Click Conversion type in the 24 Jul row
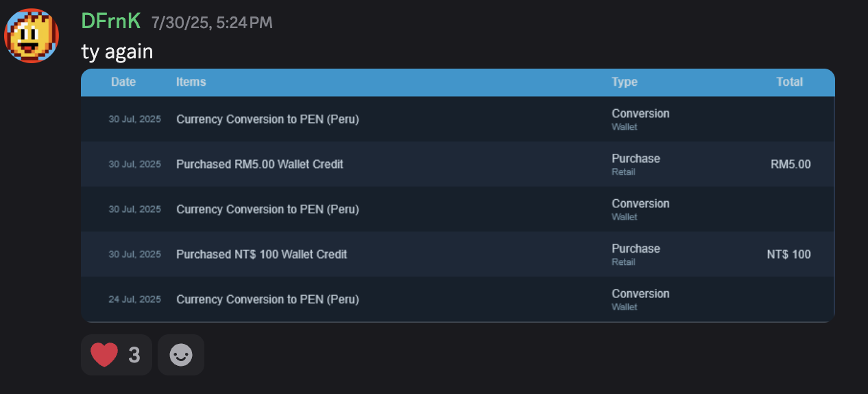The image size is (868, 394). (x=640, y=294)
